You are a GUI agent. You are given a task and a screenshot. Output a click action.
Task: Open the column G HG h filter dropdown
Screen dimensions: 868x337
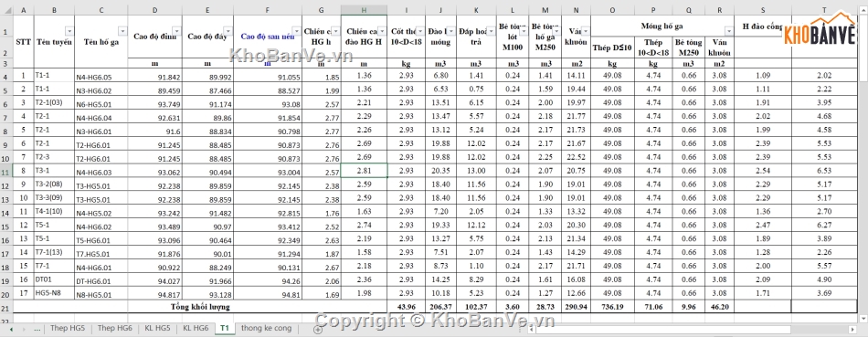coord(336,31)
